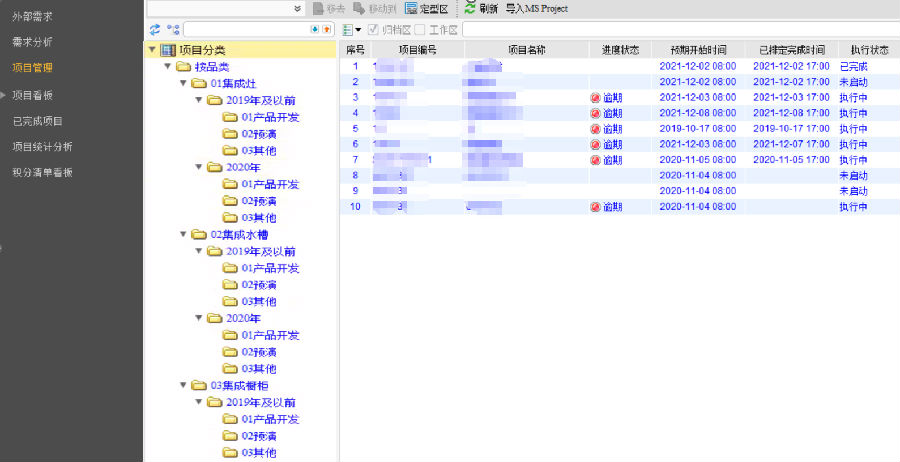900x462 pixels.
Task: Click the red 逾期 icon in row 5
Action: click(595, 129)
